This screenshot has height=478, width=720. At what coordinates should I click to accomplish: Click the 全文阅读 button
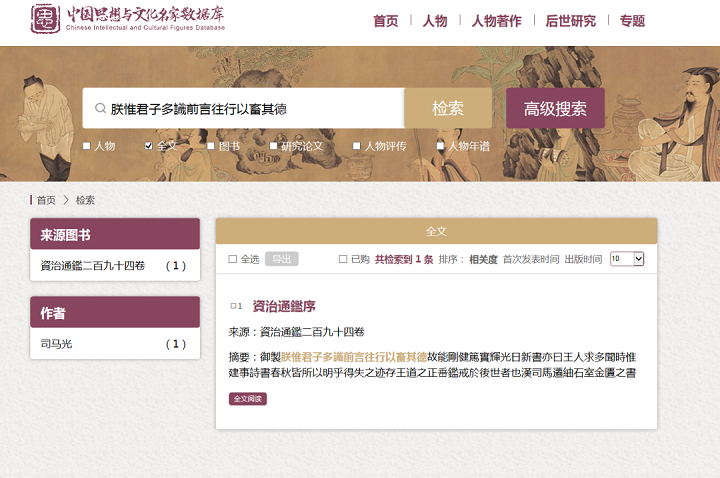click(x=247, y=398)
